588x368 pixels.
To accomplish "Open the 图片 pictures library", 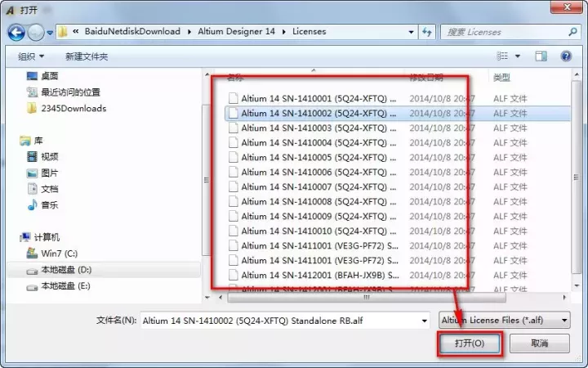I will (49, 173).
